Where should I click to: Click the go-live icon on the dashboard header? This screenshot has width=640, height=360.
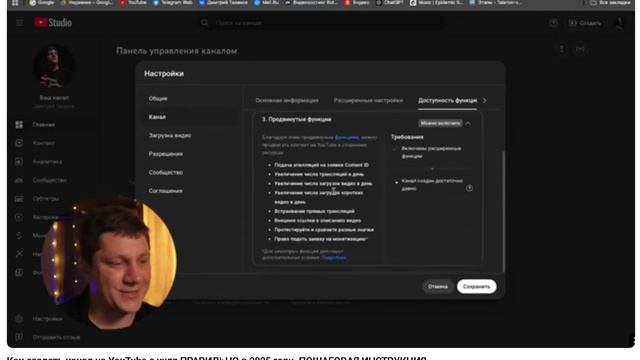(x=580, y=49)
